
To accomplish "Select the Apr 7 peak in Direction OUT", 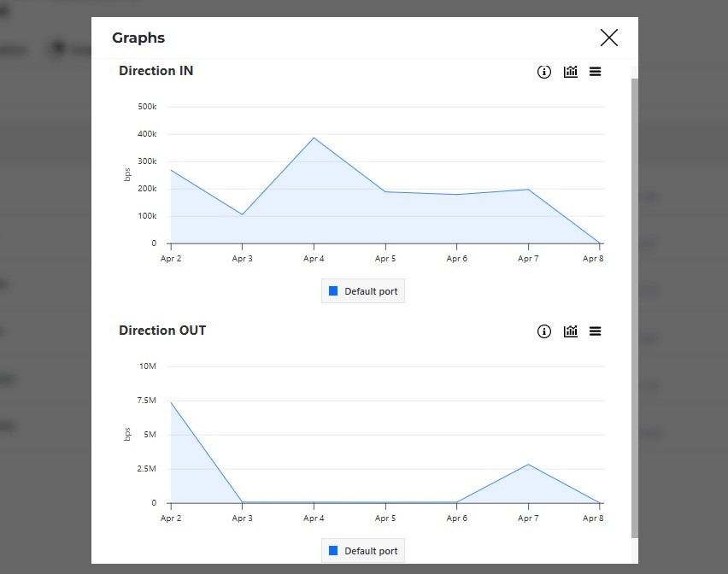I will 528,465.
